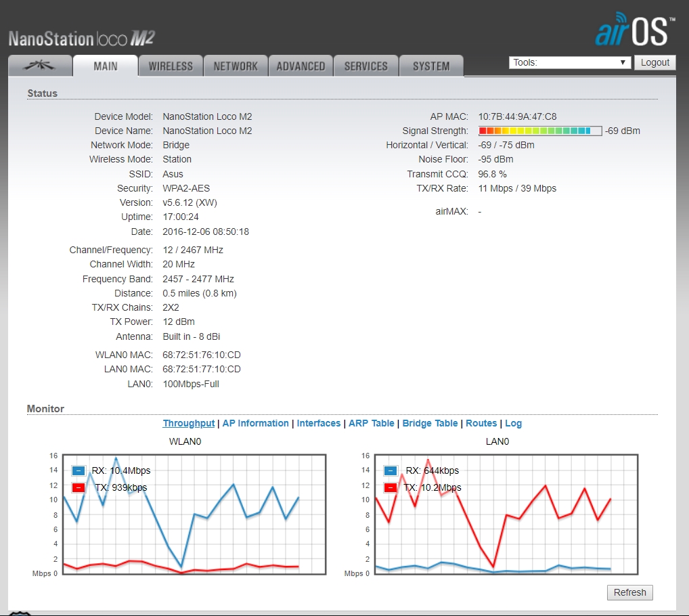Open the AP Information link
The height and width of the screenshot is (616, 689).
[x=255, y=423]
